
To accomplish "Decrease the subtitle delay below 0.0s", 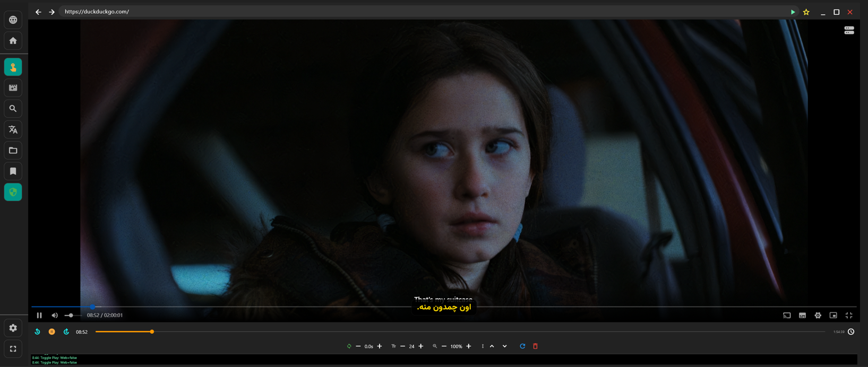I will (x=358, y=346).
